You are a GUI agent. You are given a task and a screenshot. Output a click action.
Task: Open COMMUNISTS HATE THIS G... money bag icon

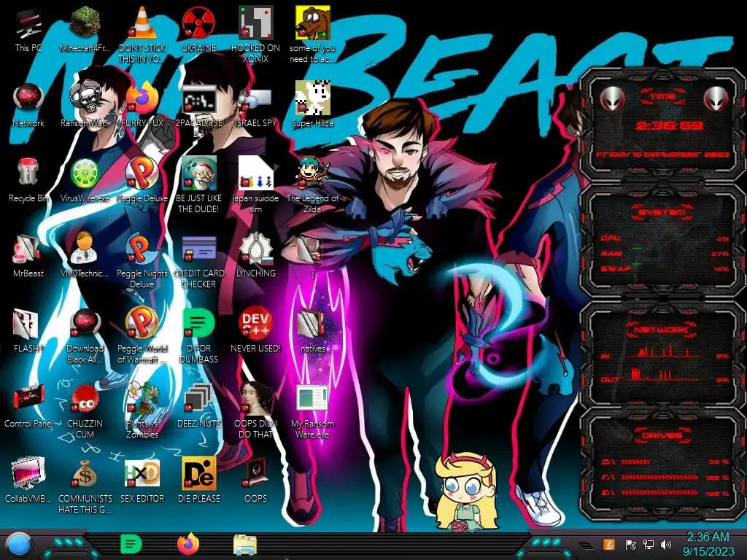pos(85,473)
